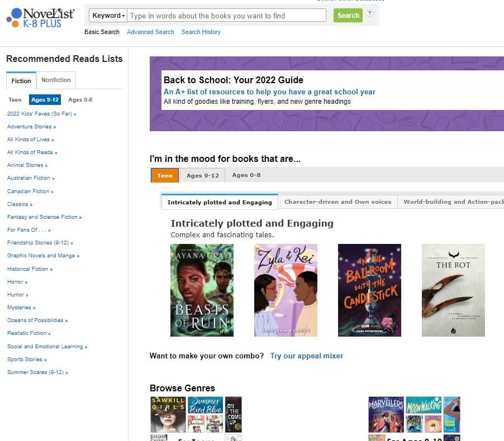Click the green Search button
The height and width of the screenshot is (441, 504).
point(348,16)
